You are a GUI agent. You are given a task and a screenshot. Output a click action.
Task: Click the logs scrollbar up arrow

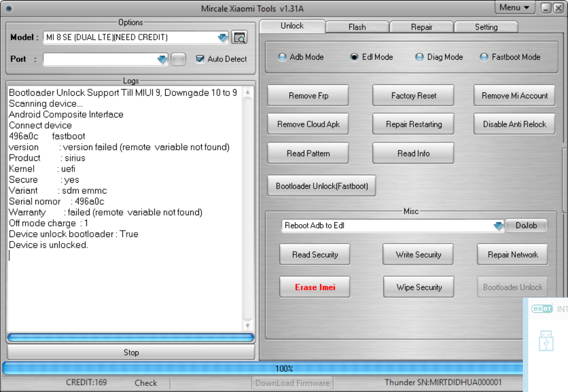[248, 92]
